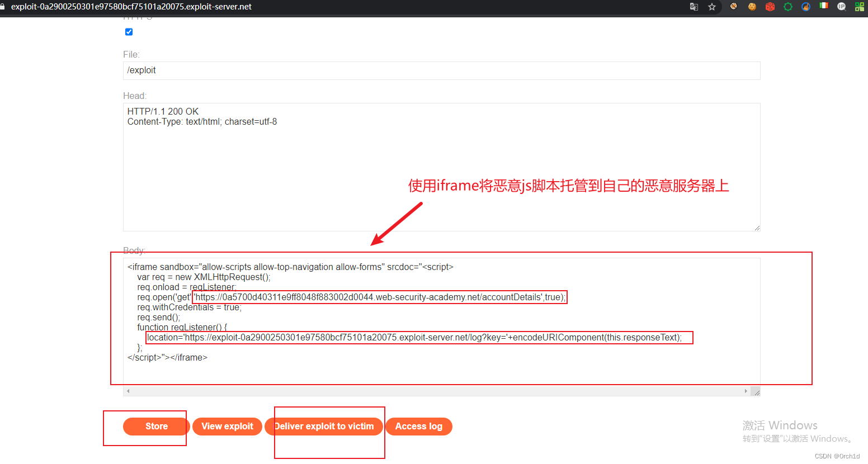This screenshot has width=868, height=464.
Task: Click the 'req.send();' line
Action: (x=159, y=317)
